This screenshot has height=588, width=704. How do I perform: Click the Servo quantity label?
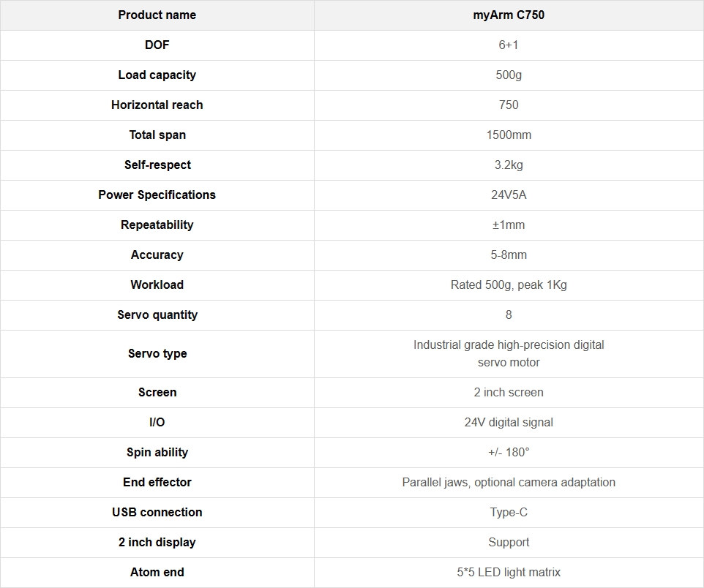(x=157, y=315)
